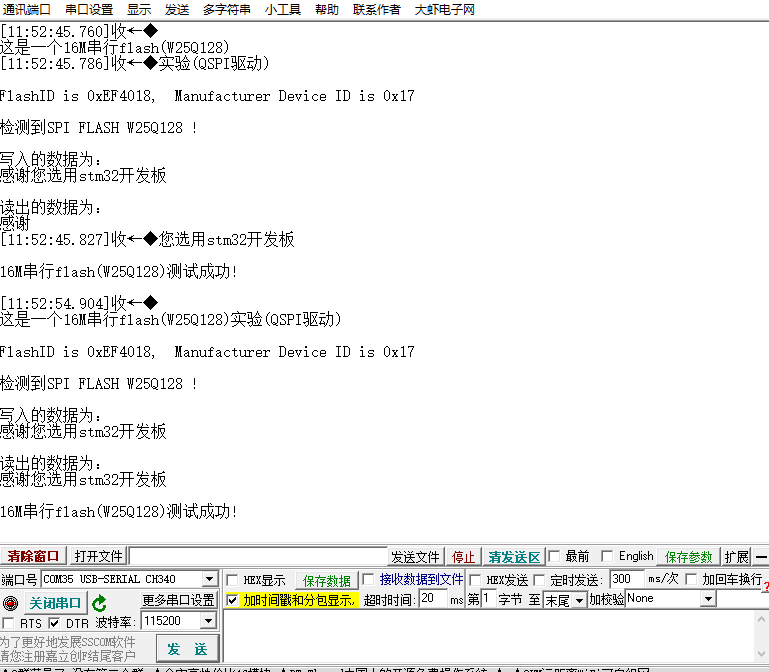The image size is (769, 672).
Task: Click the 清除窗口 button
Action: 34,557
